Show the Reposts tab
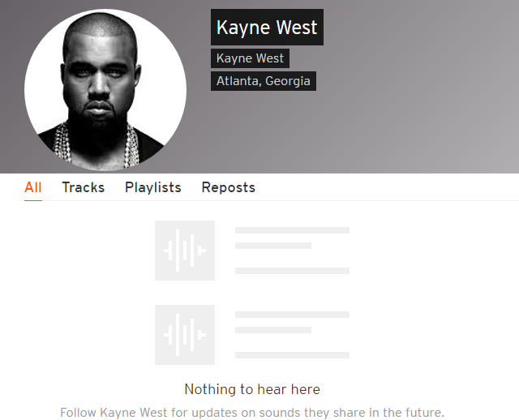The height and width of the screenshot is (420, 519). click(229, 187)
